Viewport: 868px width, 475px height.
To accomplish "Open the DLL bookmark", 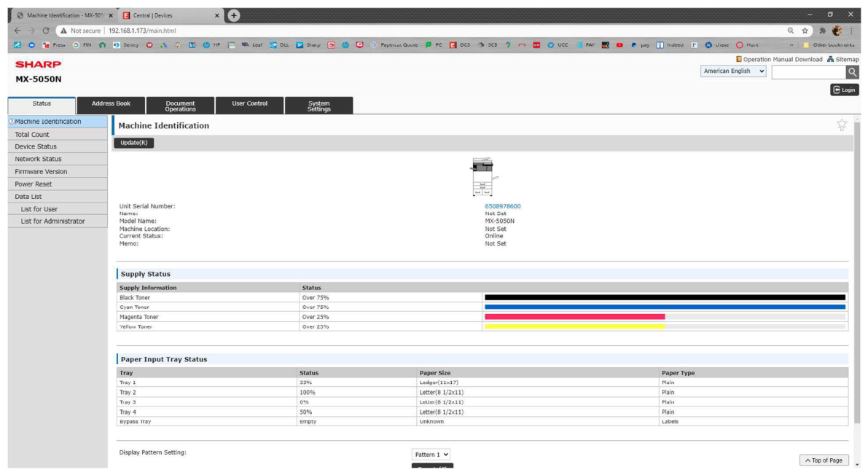I will (279, 45).
